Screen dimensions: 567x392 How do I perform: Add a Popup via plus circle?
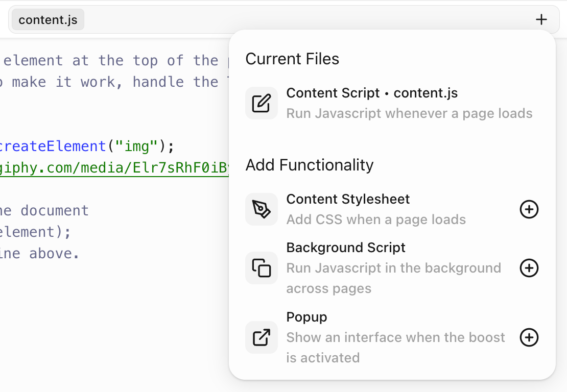[x=529, y=337]
